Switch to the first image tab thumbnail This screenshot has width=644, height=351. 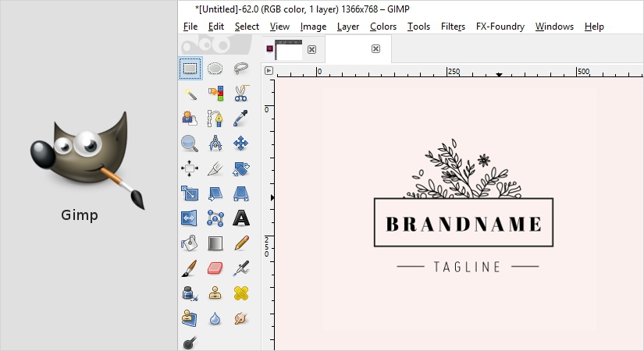tap(286, 50)
